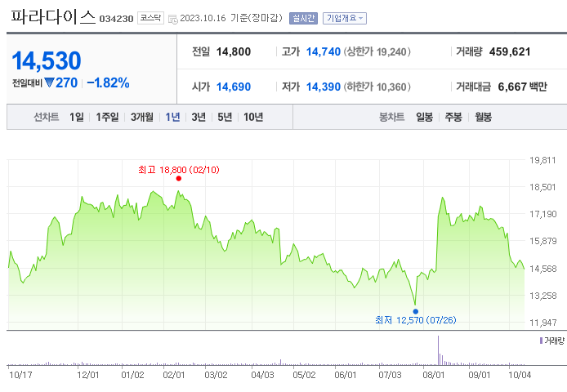
Task: Click the 10/04 date axis label
Action: (520, 375)
